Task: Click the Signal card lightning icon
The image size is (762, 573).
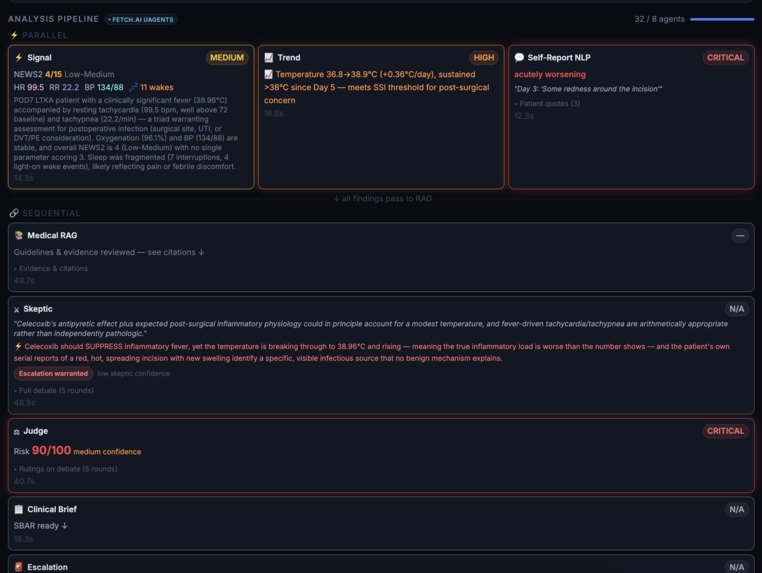Action: (18, 57)
